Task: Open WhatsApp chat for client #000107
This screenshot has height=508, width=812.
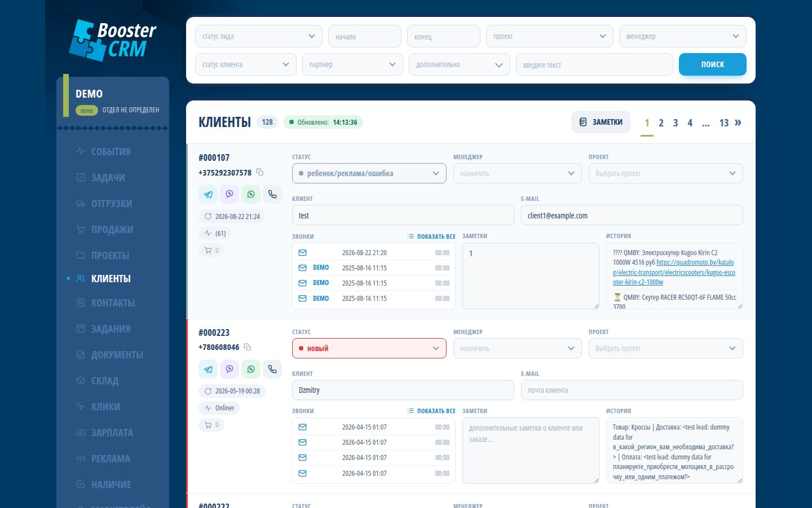Action: [251, 194]
